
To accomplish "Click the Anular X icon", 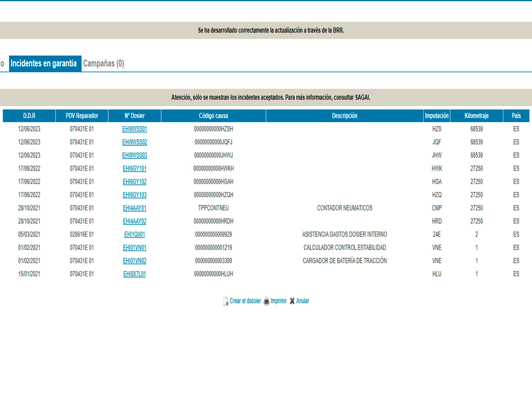I will [x=292, y=301].
